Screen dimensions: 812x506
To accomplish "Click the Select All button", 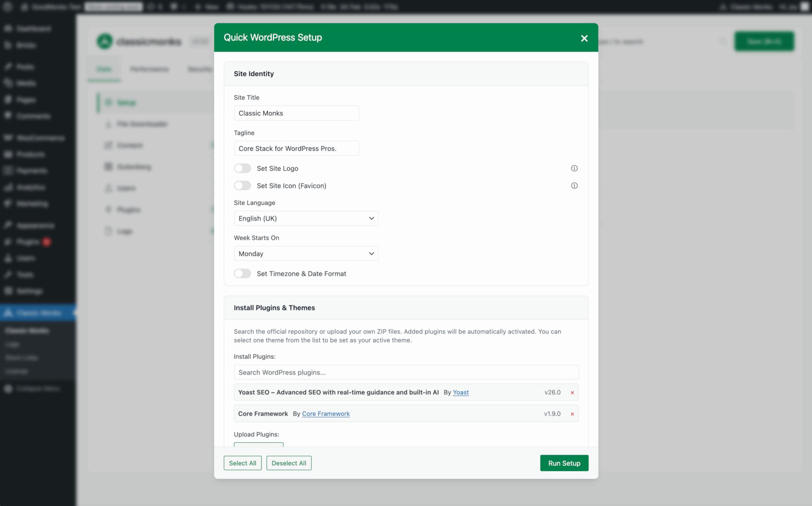I will pos(242,463).
